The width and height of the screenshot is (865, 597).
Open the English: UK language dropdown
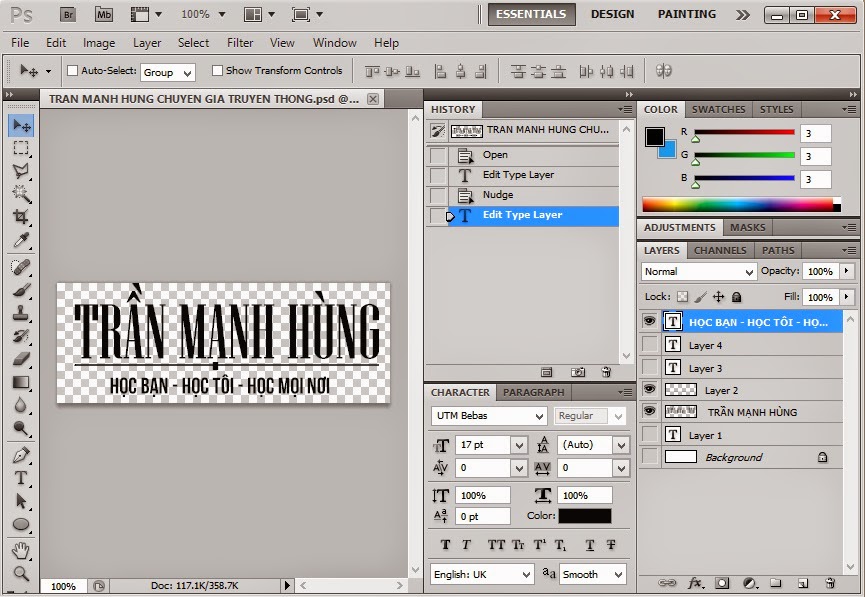tap(482, 574)
